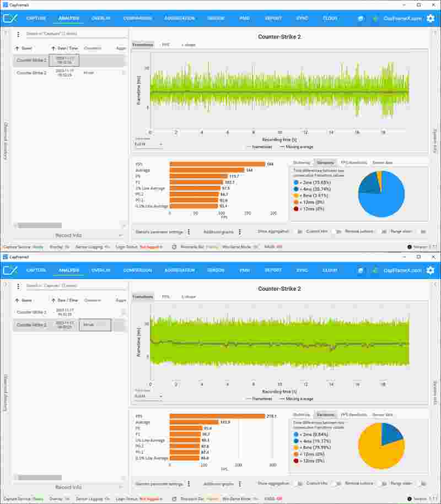Click > 12ms legend swatch in upper window
This screenshot has width=441, height=504.
(x=296, y=209)
